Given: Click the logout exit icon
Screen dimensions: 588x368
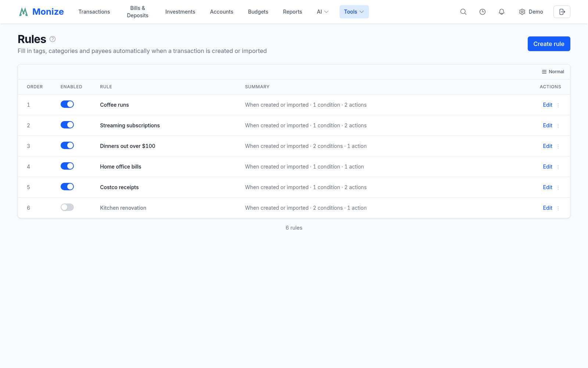Looking at the screenshot, I should (x=562, y=12).
